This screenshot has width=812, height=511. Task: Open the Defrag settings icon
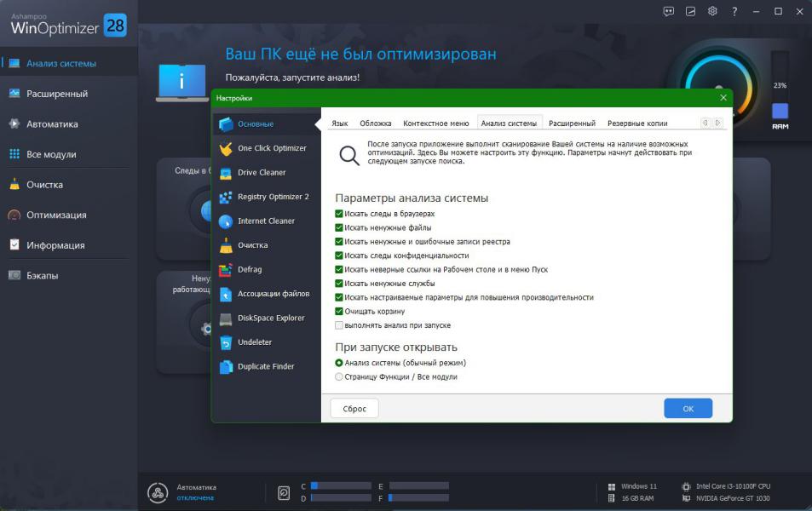[225, 270]
